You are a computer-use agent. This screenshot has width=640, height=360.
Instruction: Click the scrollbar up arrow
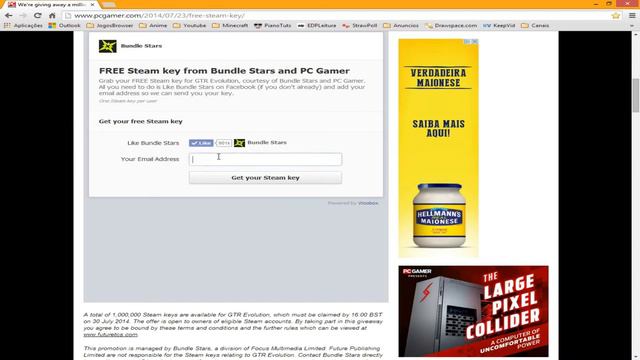pyautogui.click(x=636, y=35)
